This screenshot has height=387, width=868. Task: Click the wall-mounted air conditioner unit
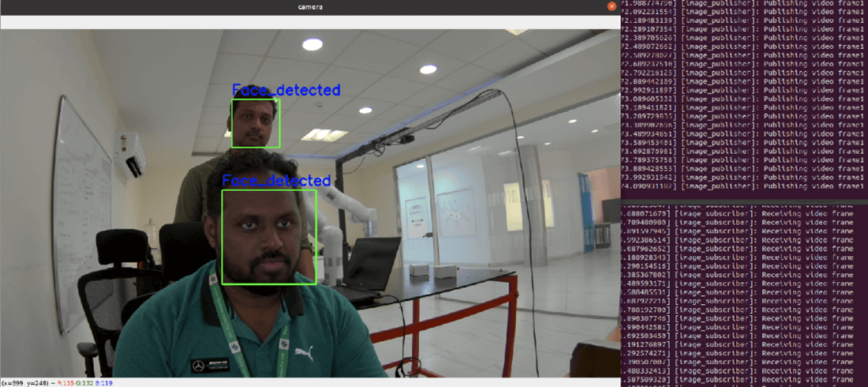131,152
